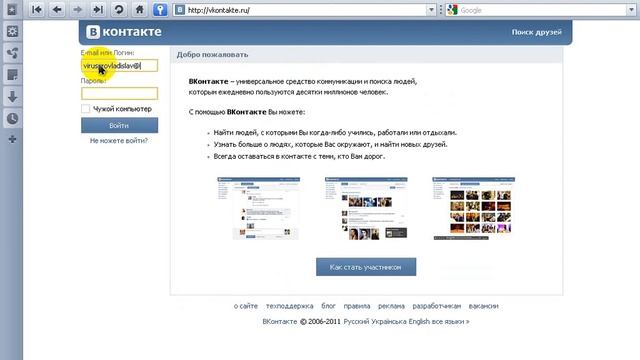Expand the address bar history dropdown
Viewport: 640px width, 360px height.
pos(431,10)
